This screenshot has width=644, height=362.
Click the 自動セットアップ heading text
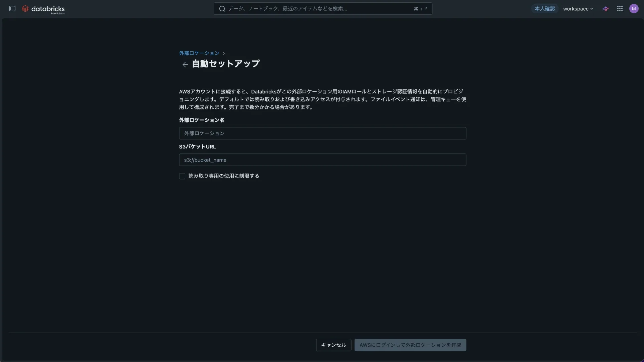point(226,64)
